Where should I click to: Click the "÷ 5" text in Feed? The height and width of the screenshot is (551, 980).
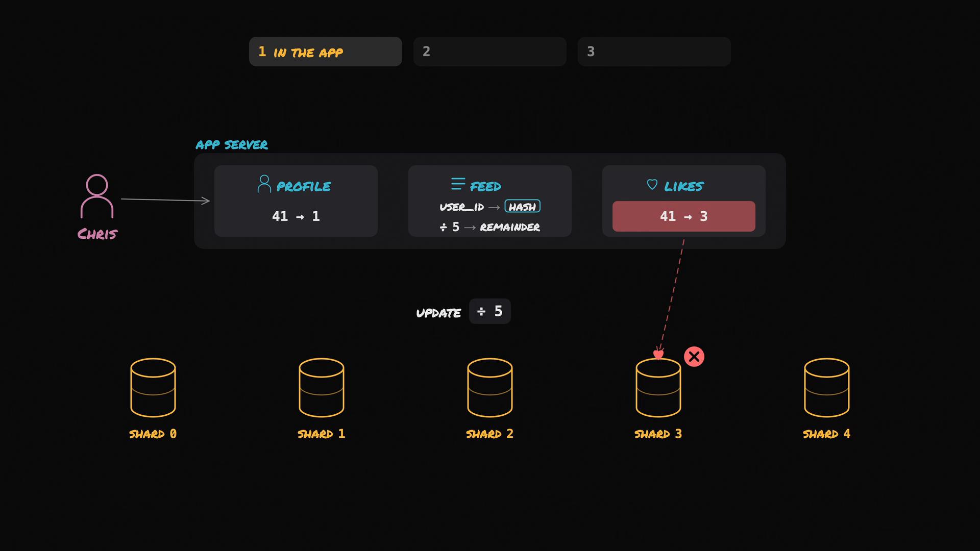(450, 227)
